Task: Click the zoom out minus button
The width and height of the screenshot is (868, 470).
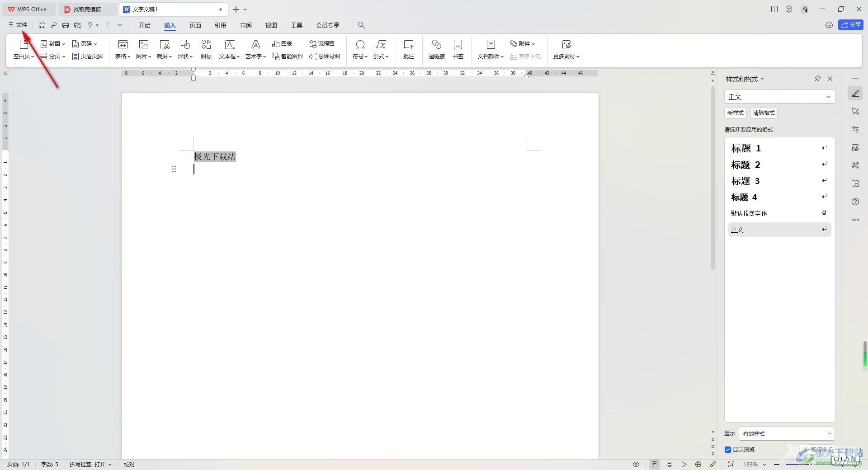Action: [777, 464]
